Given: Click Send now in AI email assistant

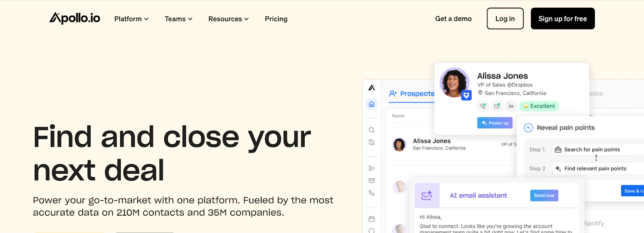Looking at the screenshot, I should [x=544, y=196].
